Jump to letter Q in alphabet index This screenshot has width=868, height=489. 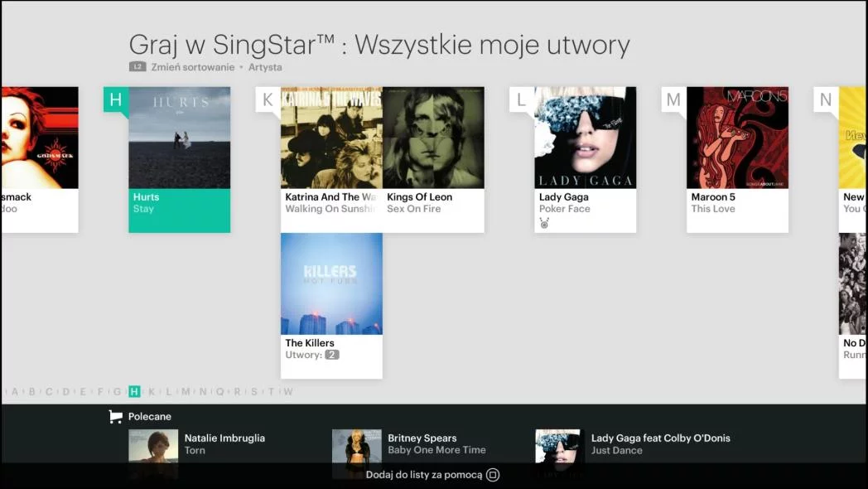(x=220, y=391)
